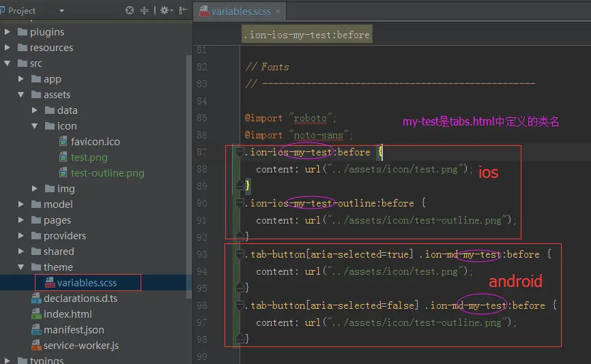The height and width of the screenshot is (364, 591).
Task: Click fold end marker at line 98
Action: [240, 339]
